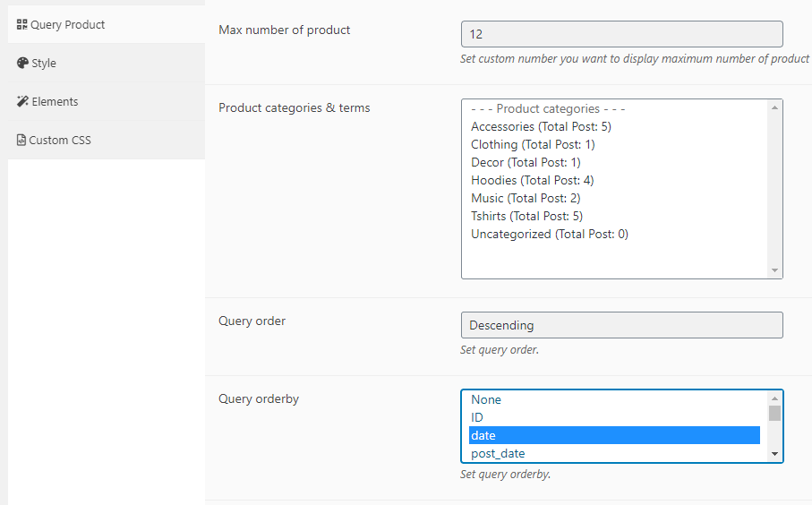The height and width of the screenshot is (505, 812).
Task: Click the Custom CSS file icon
Action: (21, 140)
